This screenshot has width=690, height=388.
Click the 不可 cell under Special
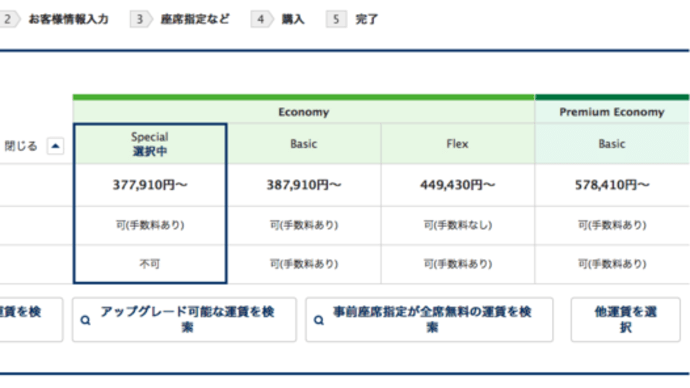click(x=150, y=264)
